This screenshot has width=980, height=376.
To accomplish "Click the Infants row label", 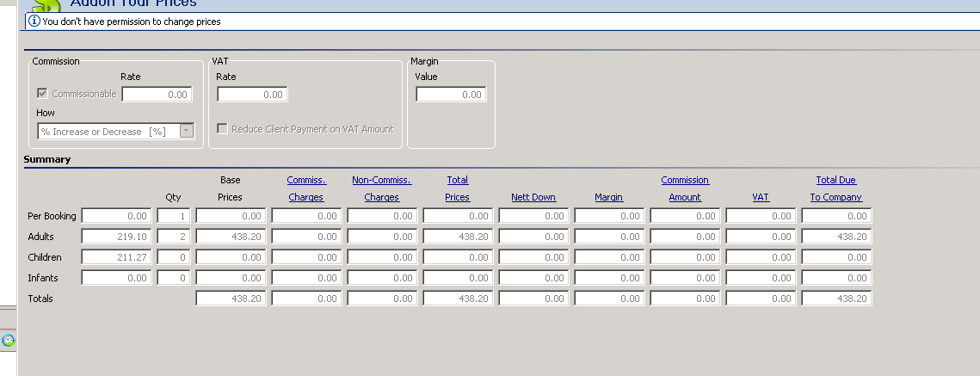I will [x=42, y=278].
